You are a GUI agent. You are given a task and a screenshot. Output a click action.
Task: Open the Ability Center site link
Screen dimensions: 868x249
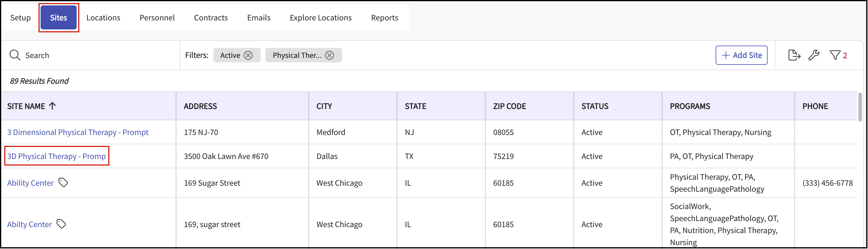(x=31, y=183)
